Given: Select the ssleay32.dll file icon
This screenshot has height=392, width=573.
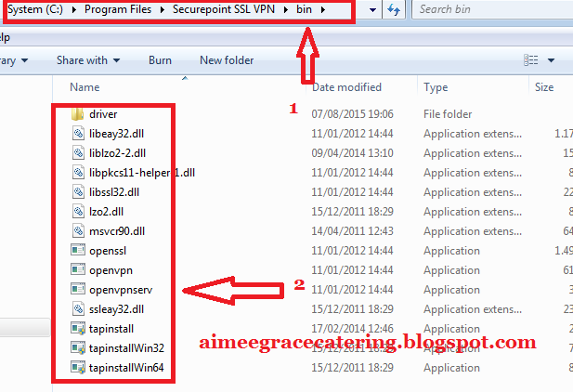Looking at the screenshot, I should 78,309.
